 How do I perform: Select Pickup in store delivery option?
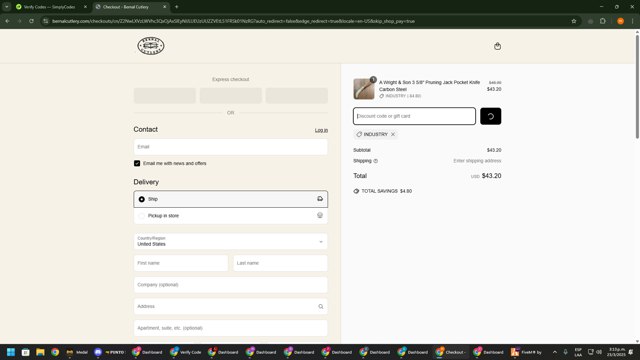pyautogui.click(x=231, y=216)
